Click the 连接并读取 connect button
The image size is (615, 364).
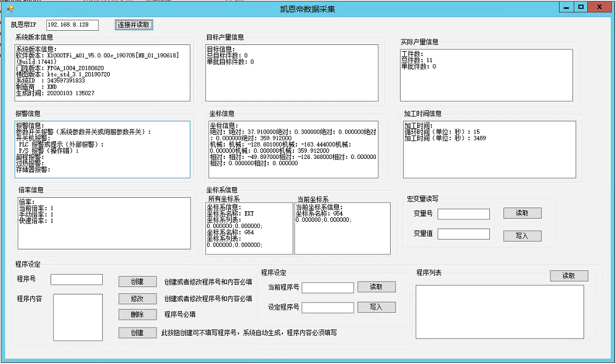[134, 25]
